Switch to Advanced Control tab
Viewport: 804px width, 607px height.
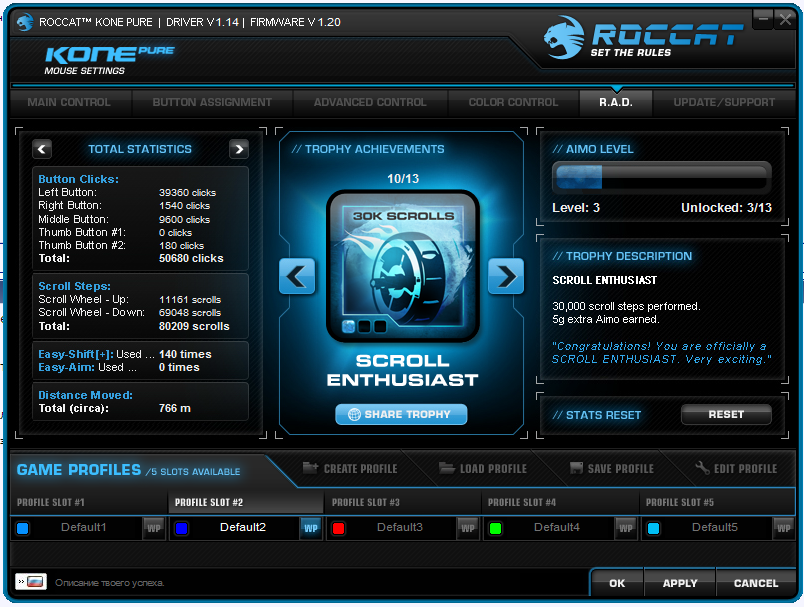(370, 103)
